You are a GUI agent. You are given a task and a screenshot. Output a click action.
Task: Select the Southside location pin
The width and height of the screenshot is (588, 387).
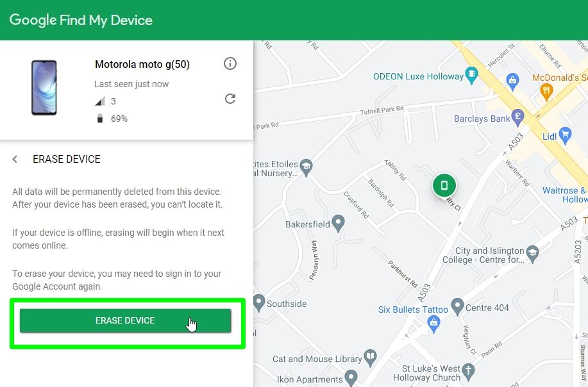[x=259, y=301]
